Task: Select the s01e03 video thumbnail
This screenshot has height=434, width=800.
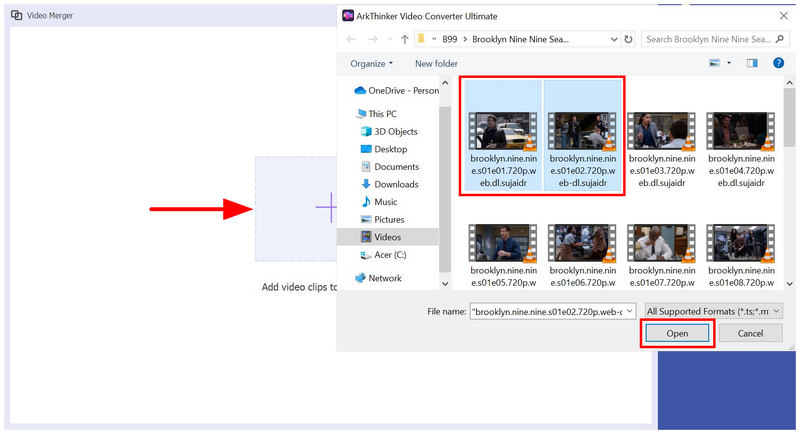Action: point(662,132)
